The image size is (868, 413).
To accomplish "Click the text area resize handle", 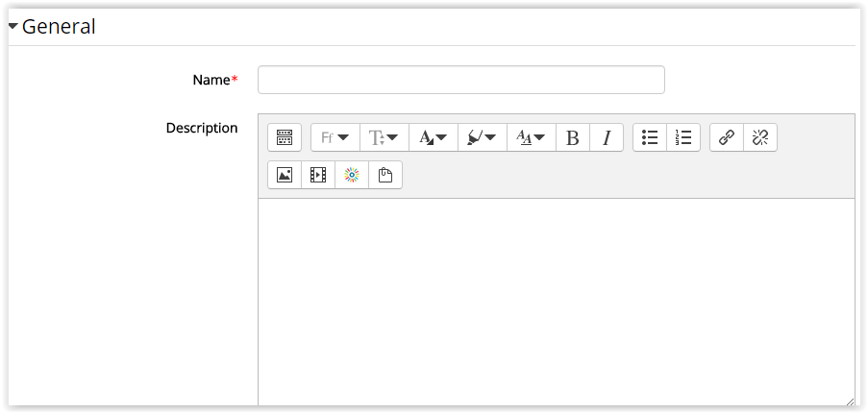I will coord(850,402).
